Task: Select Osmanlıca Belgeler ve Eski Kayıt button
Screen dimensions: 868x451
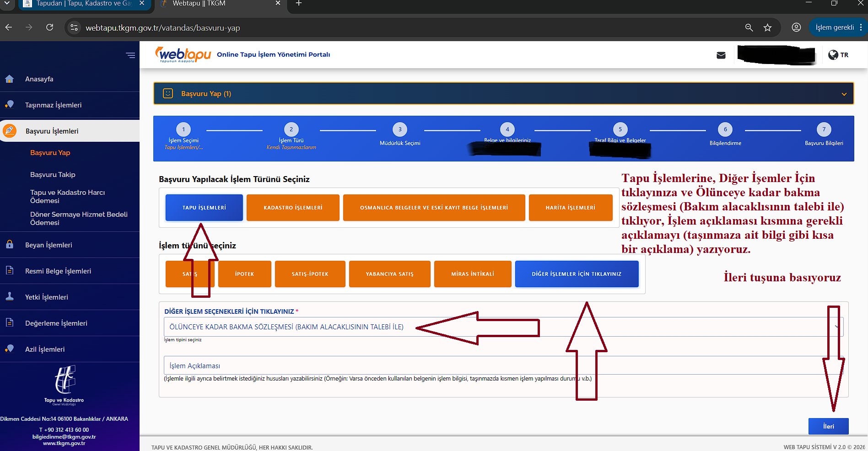Action: pos(434,208)
